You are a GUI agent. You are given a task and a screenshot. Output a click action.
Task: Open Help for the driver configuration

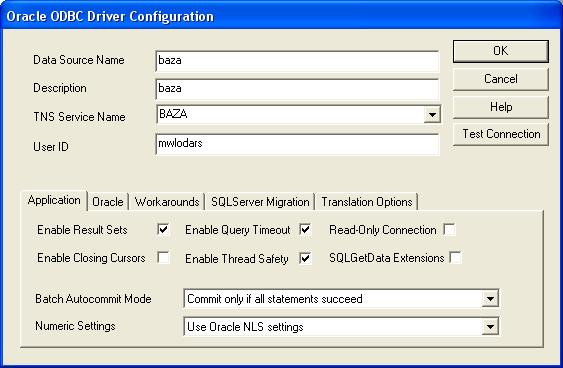click(501, 107)
